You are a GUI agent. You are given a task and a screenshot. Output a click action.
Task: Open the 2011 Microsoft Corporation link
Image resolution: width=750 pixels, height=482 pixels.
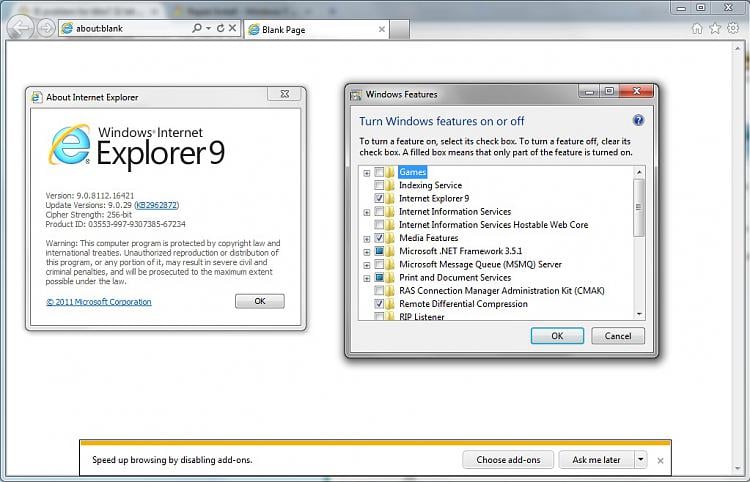pos(99,302)
